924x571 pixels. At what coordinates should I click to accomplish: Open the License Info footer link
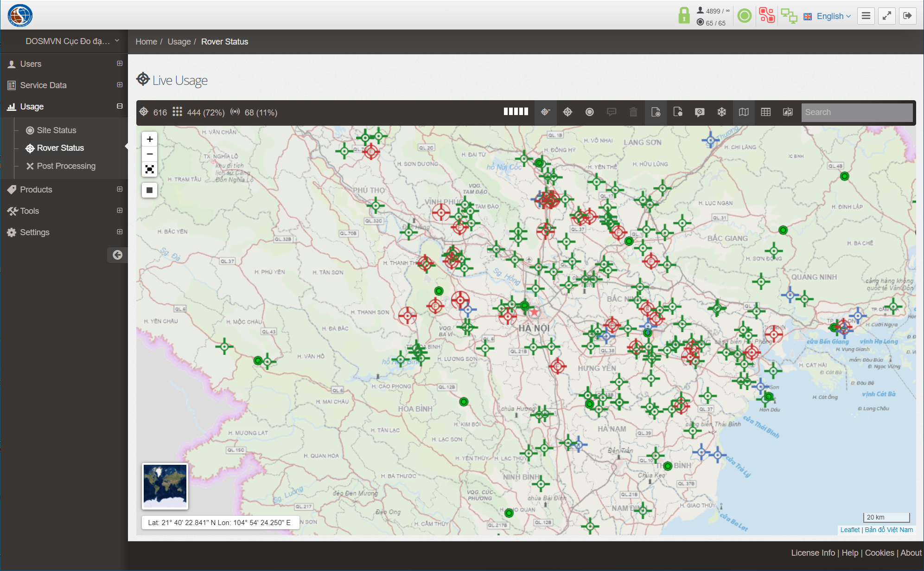point(812,553)
